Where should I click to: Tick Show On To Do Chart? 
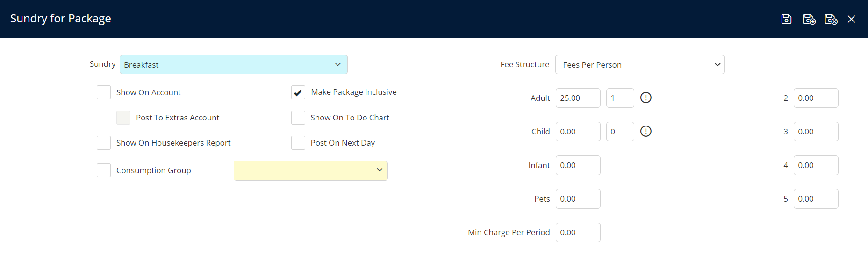tap(298, 118)
